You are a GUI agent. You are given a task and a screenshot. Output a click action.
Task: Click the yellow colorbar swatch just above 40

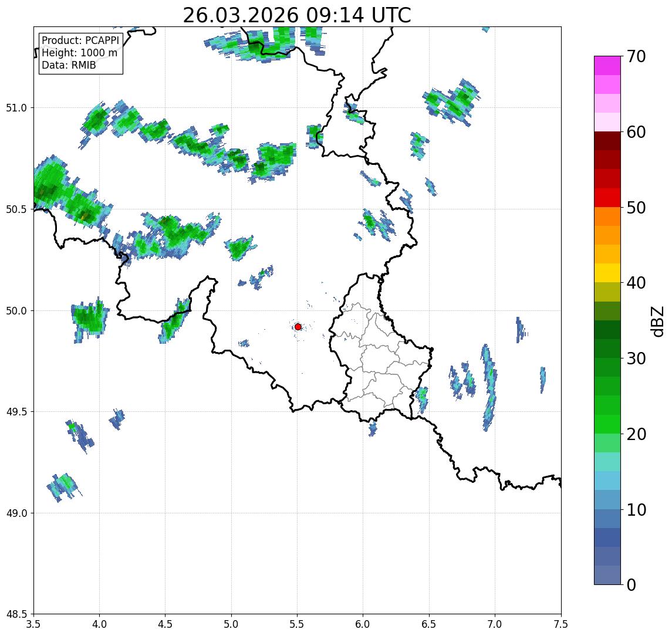coord(607,273)
